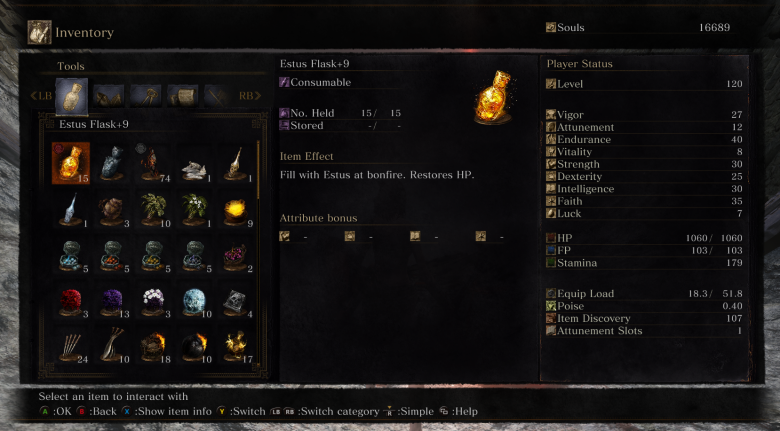Viewport: 780px width, 431px height.
Task: Choose the Ember stack of 74
Action: click(x=153, y=163)
